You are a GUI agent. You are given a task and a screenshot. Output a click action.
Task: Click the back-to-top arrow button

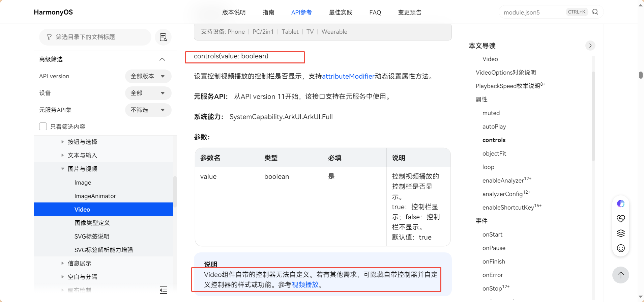click(x=620, y=275)
